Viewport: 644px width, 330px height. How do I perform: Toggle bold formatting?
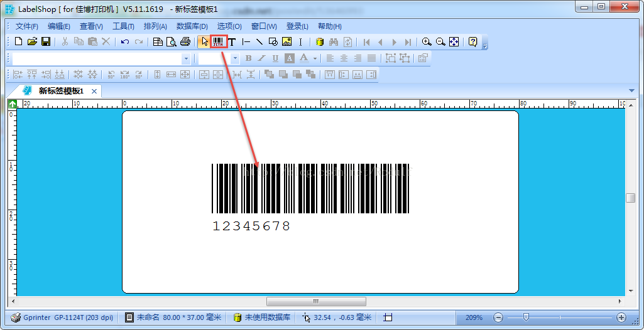click(x=248, y=58)
